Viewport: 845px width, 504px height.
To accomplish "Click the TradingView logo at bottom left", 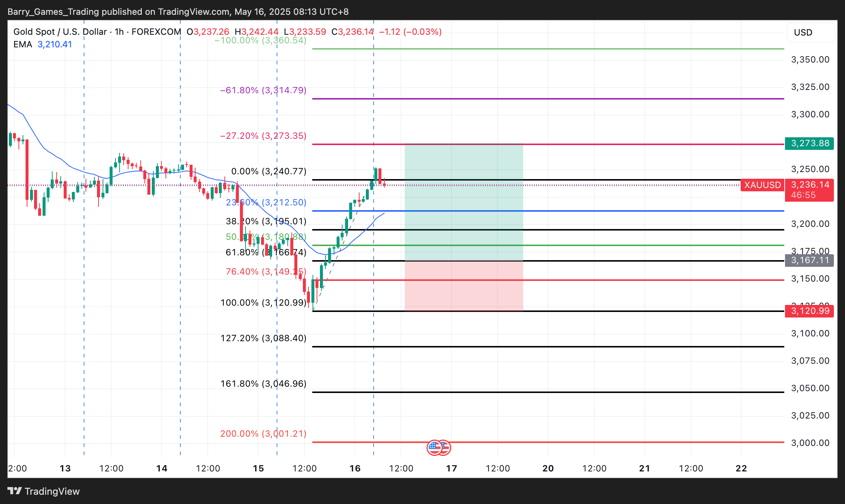I will (44, 491).
